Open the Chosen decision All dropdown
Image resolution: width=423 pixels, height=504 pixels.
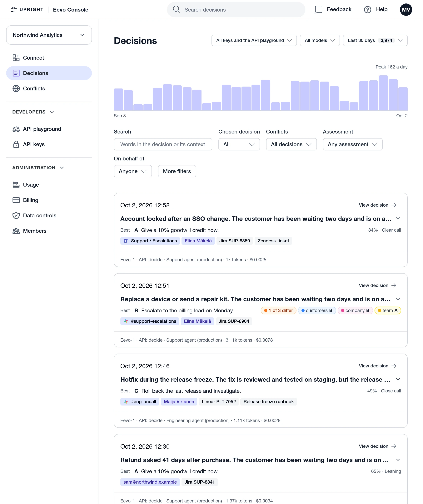tap(239, 144)
